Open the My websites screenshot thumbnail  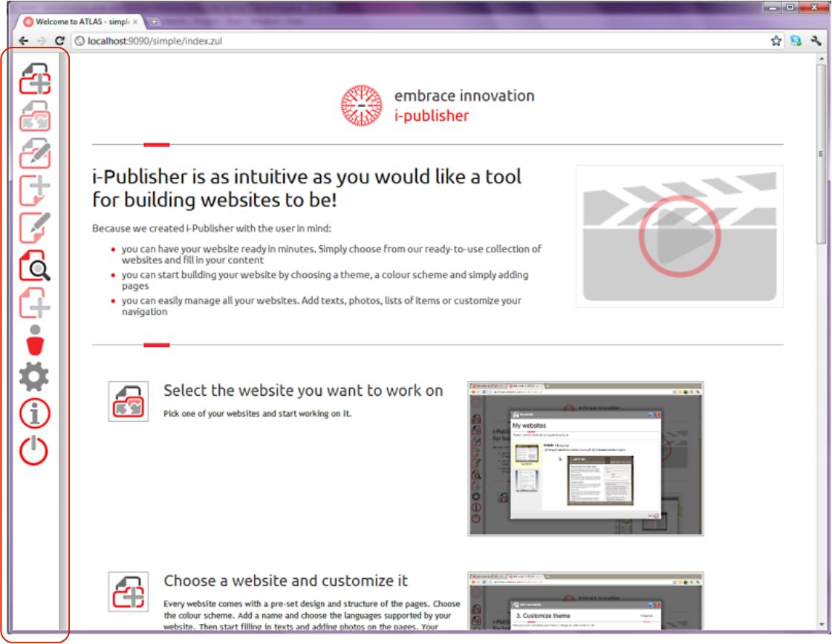[x=585, y=458]
